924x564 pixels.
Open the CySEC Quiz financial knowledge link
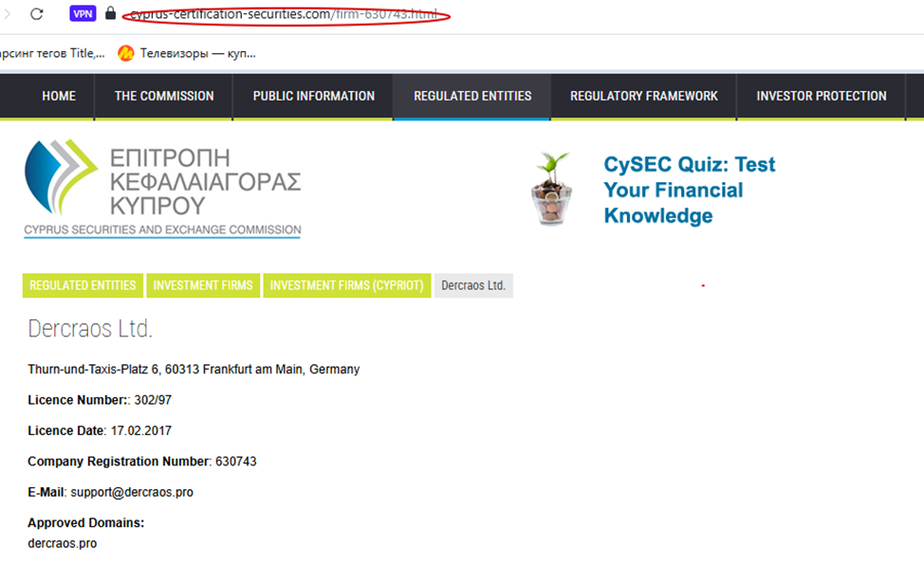[690, 190]
